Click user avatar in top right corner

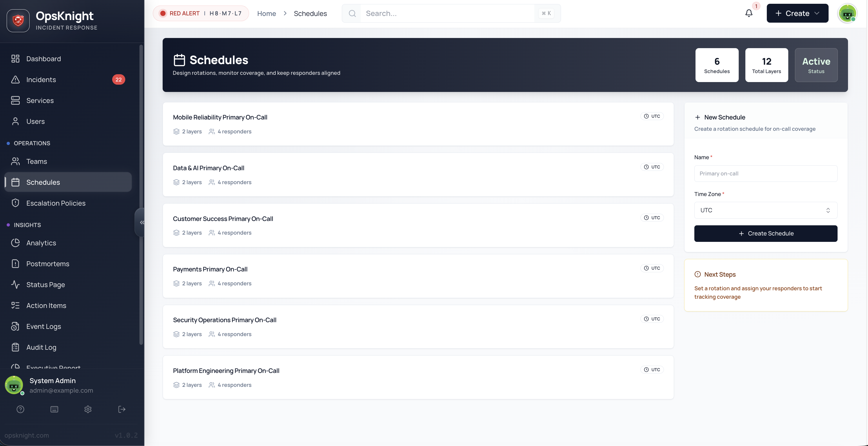point(847,14)
